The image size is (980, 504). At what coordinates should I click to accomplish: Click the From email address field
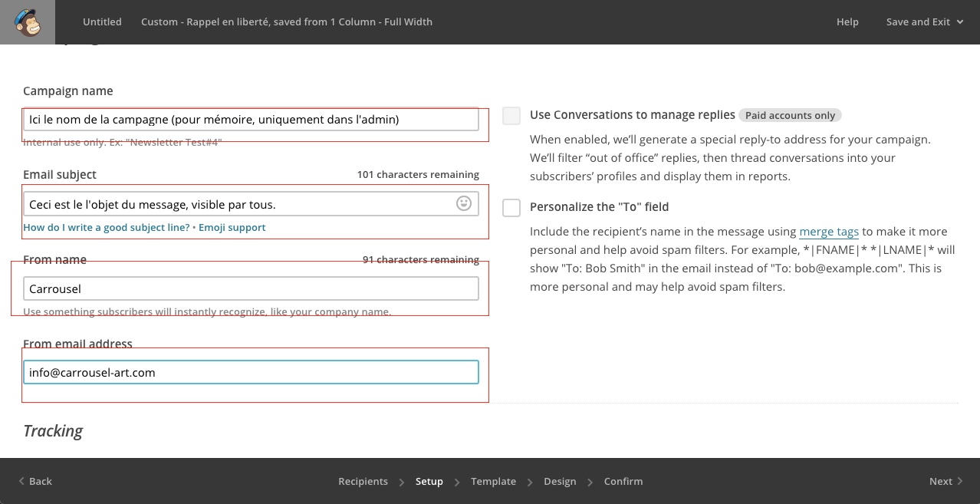pos(251,373)
